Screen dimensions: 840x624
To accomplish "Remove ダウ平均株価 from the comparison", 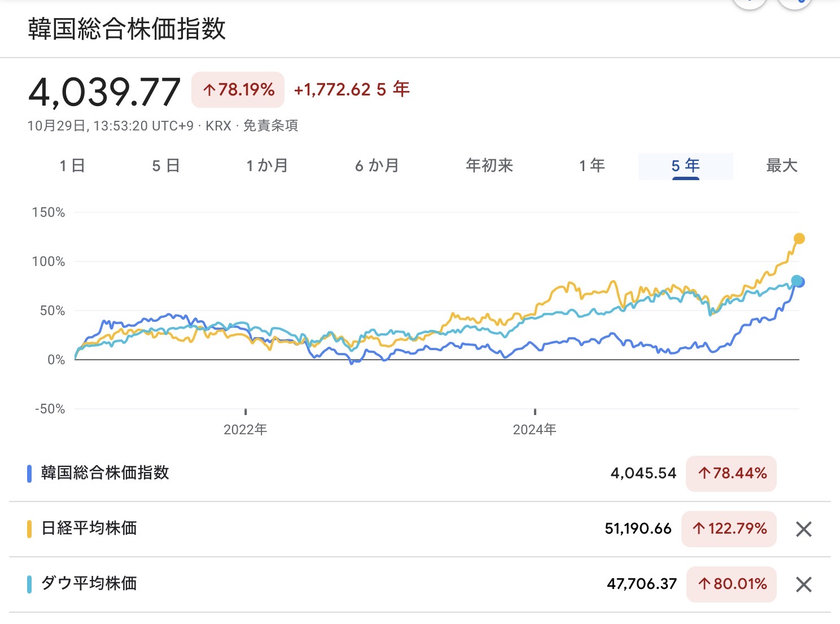I will (803, 584).
